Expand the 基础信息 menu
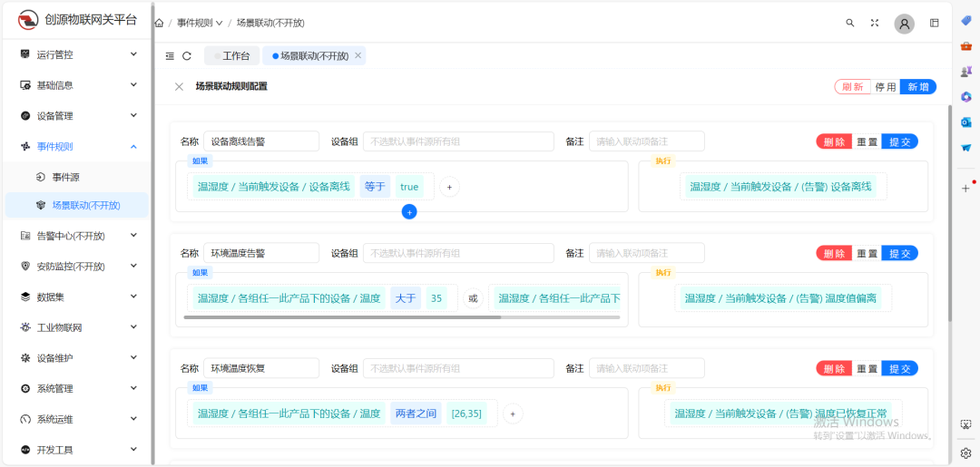This screenshot has height=467, width=980. 77,85
